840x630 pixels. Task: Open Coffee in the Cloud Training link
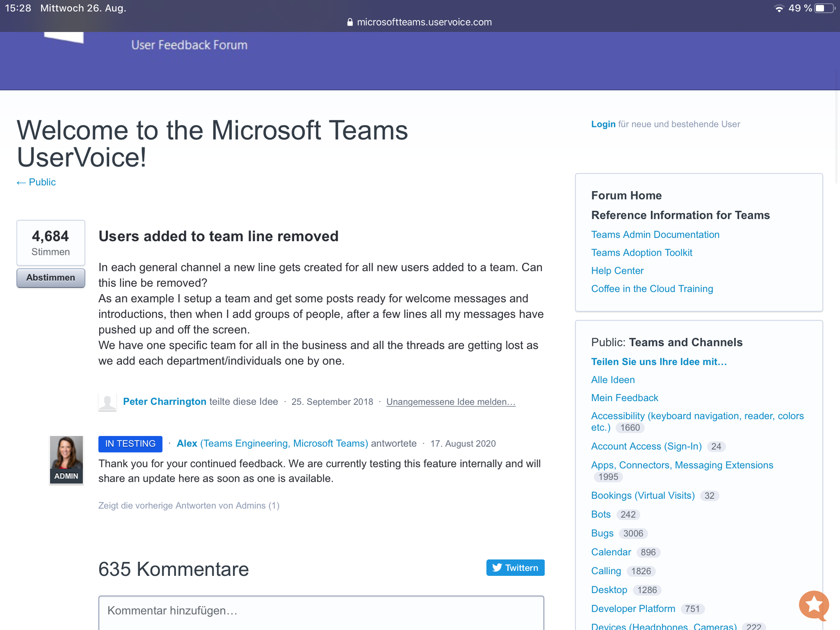[x=652, y=289]
